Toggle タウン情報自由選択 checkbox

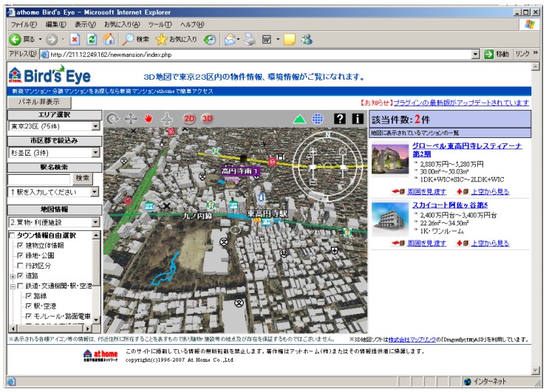pos(12,235)
